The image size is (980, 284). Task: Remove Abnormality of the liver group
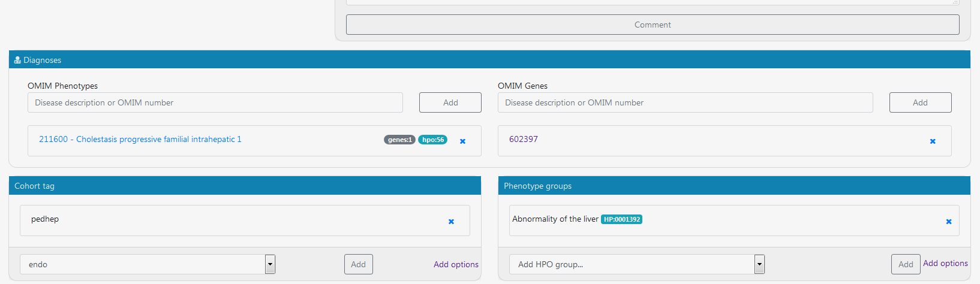pos(949,222)
